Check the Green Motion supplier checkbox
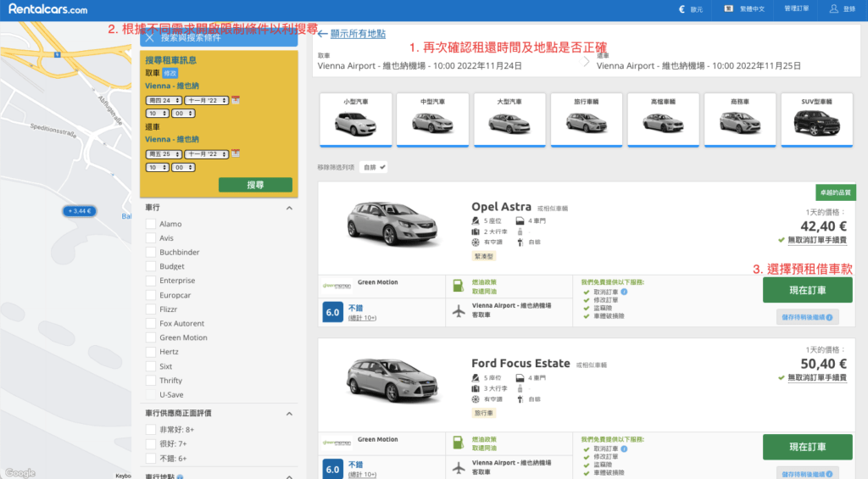The height and width of the screenshot is (479, 868). point(151,337)
